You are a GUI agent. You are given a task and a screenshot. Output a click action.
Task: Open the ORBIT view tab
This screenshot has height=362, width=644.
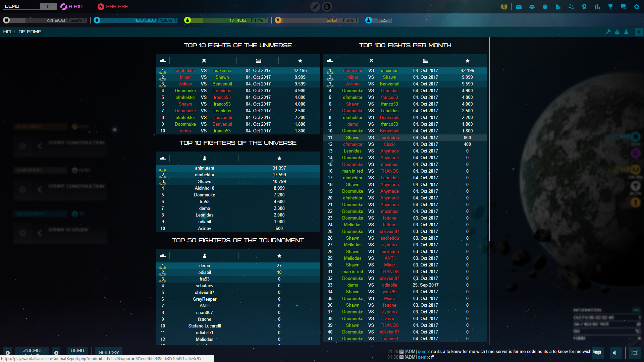click(x=78, y=351)
